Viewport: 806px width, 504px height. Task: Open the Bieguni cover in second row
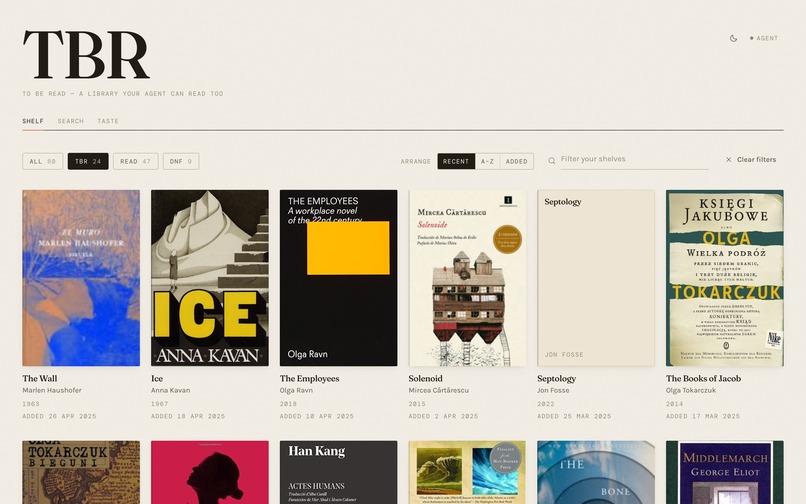click(x=81, y=472)
